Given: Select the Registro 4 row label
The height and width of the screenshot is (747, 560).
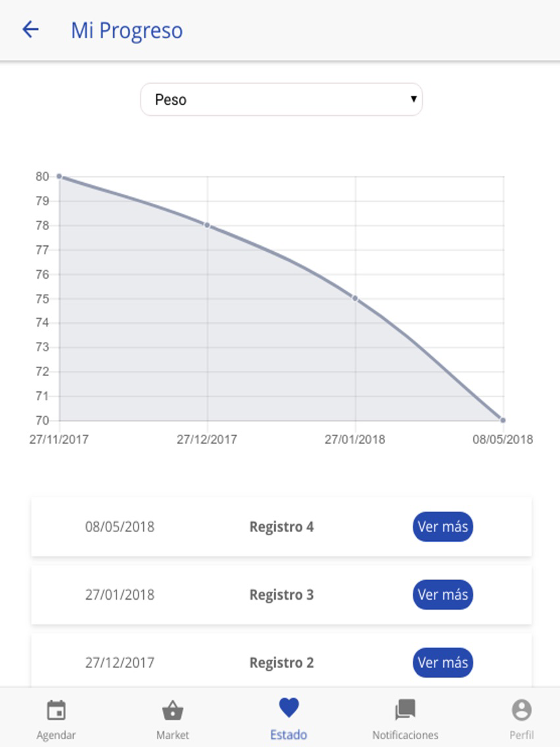Looking at the screenshot, I should pyautogui.click(x=281, y=527).
